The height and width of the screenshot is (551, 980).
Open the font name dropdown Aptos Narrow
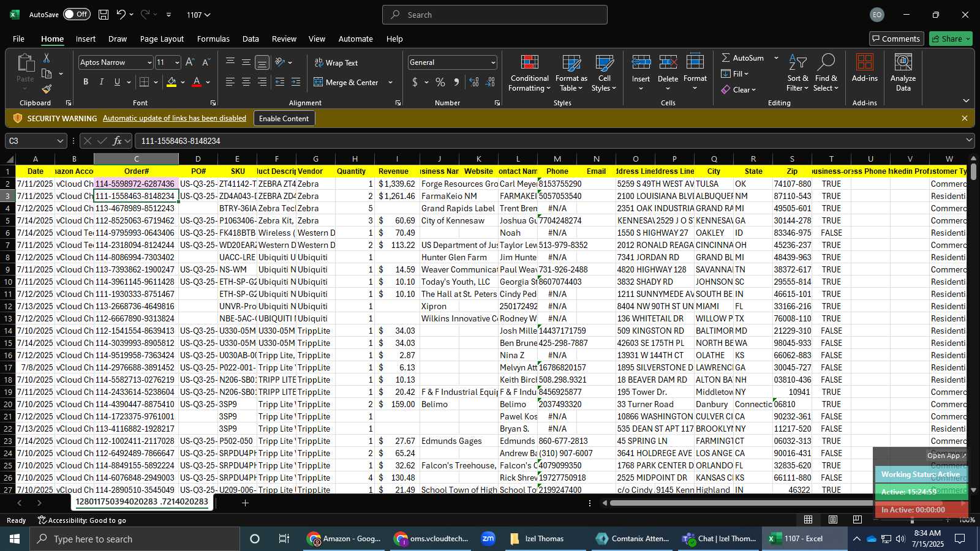point(149,62)
